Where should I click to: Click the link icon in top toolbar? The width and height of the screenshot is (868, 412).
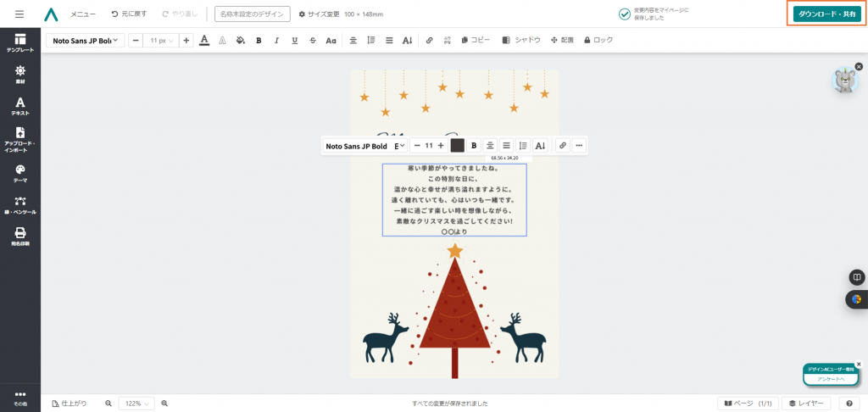tap(430, 40)
